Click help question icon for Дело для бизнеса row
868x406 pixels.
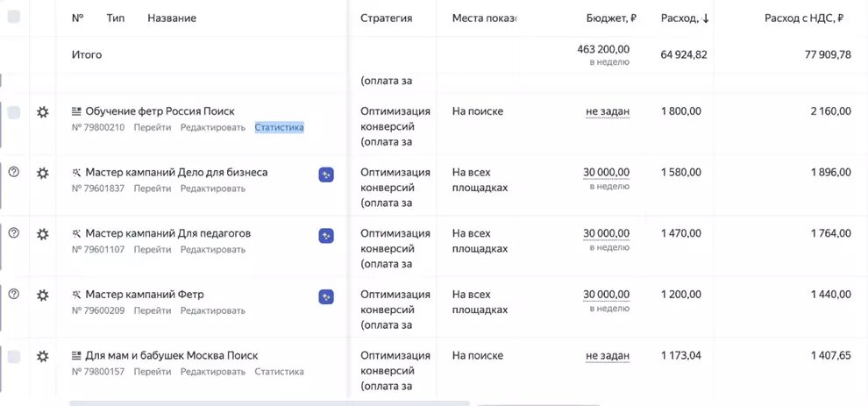[x=14, y=172]
